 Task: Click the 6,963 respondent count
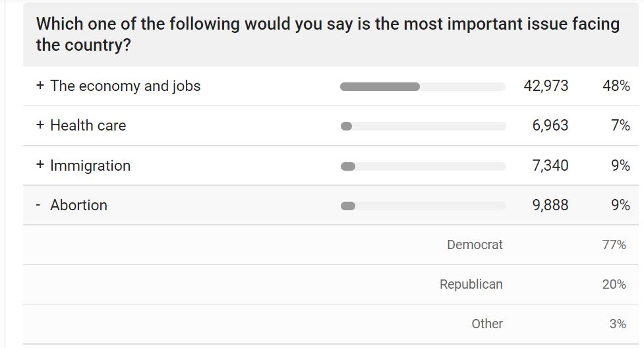(x=550, y=125)
